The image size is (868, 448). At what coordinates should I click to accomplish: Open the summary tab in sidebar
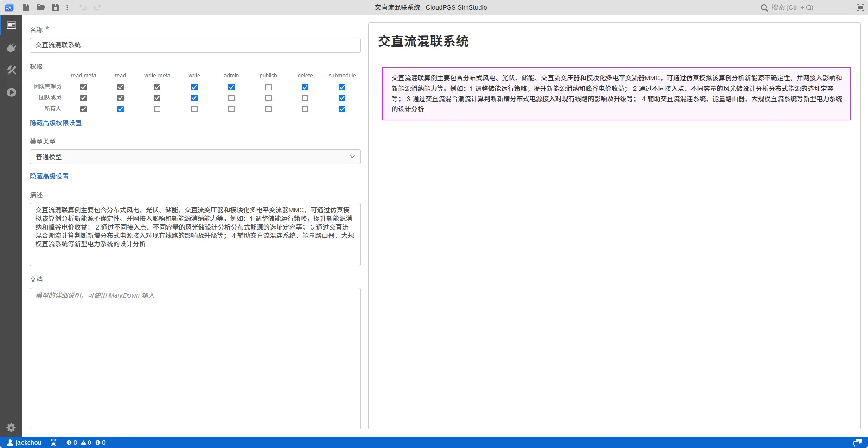(11, 25)
